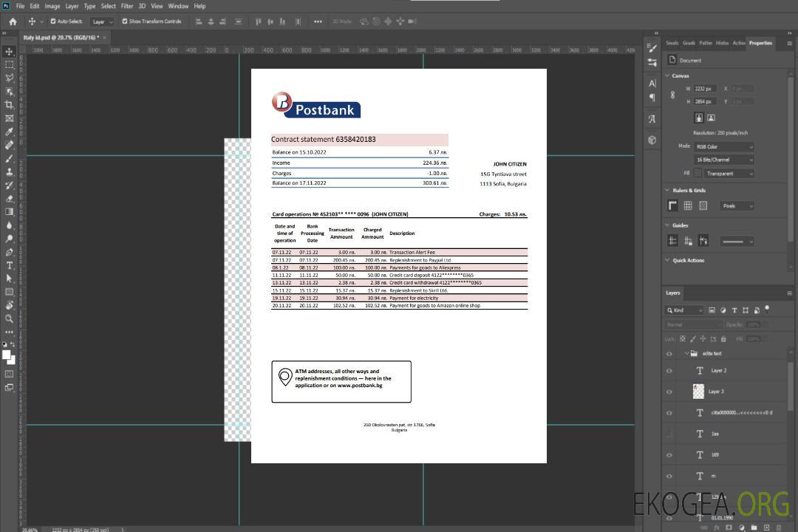Toggle grid icon in Rulers & Grids
This screenshot has width=798, height=532.
(x=688, y=205)
